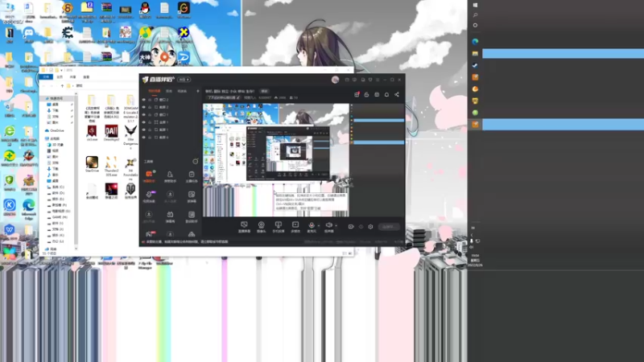Select the StarDrive shortcut in File Explorer
This screenshot has width=644, height=362.
click(92, 164)
